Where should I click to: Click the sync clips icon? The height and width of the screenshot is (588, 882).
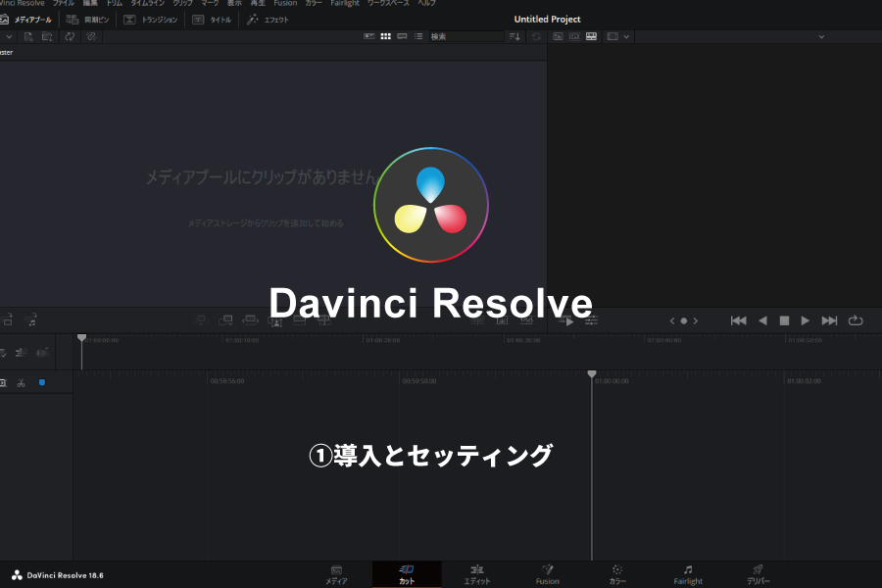tap(70, 36)
